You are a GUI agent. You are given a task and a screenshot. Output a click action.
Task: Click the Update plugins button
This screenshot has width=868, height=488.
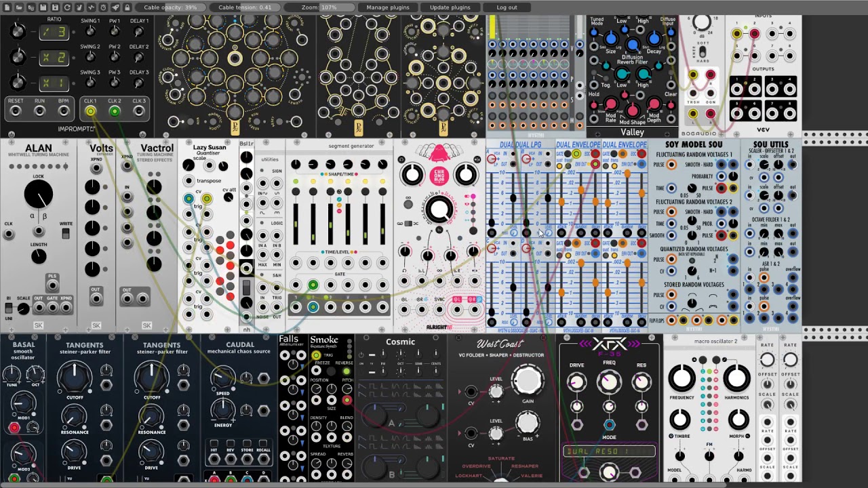(450, 7)
